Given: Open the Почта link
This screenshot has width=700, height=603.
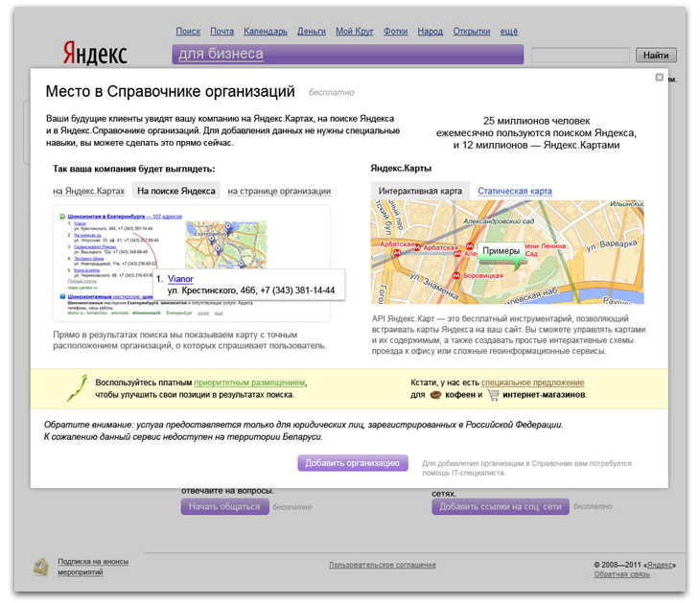Looking at the screenshot, I should coord(222,32).
